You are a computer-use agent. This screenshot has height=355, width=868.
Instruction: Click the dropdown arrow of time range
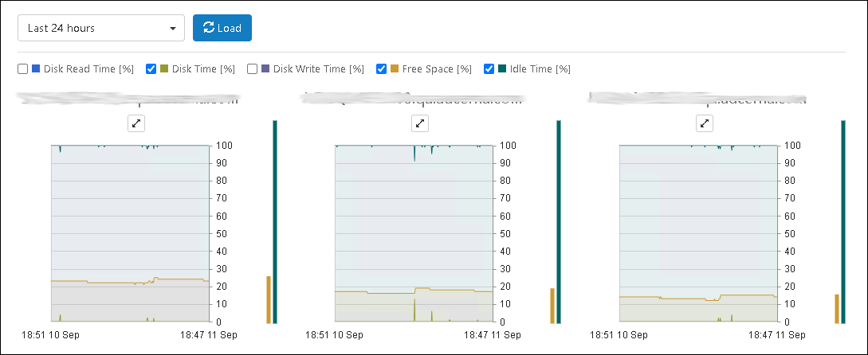(x=173, y=28)
